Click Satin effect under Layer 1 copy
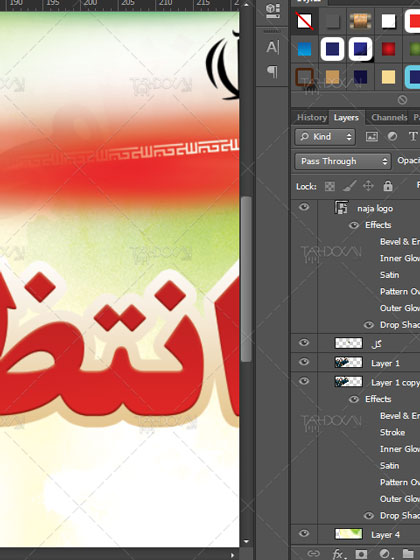 (x=389, y=466)
